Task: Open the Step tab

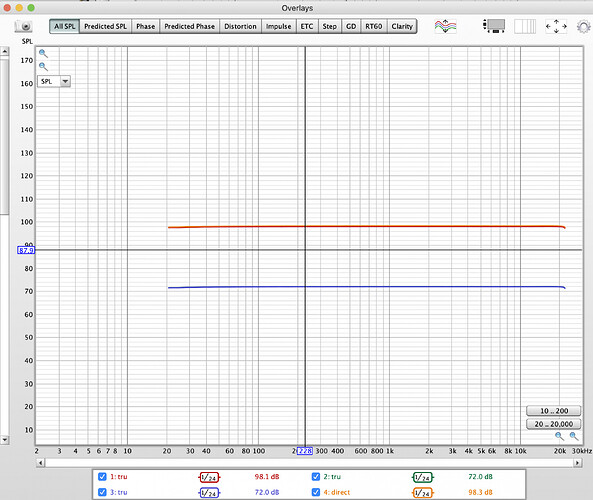Action: tap(329, 26)
